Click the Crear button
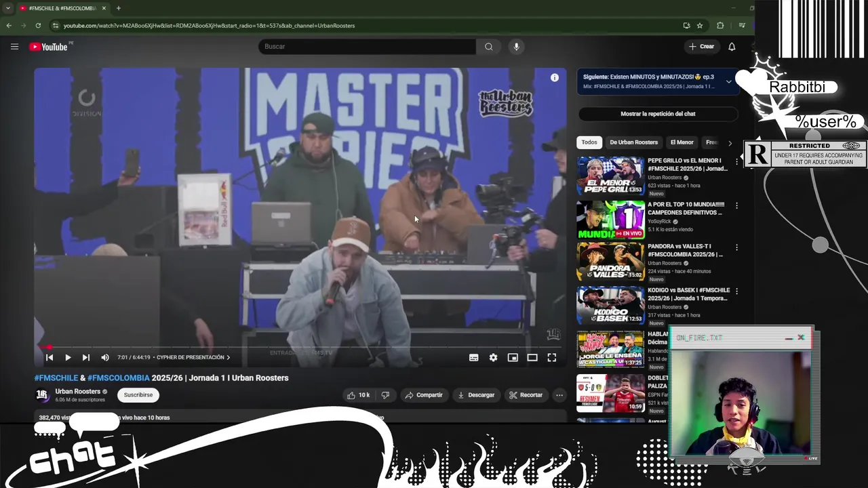This screenshot has height=488, width=868. pos(701,47)
